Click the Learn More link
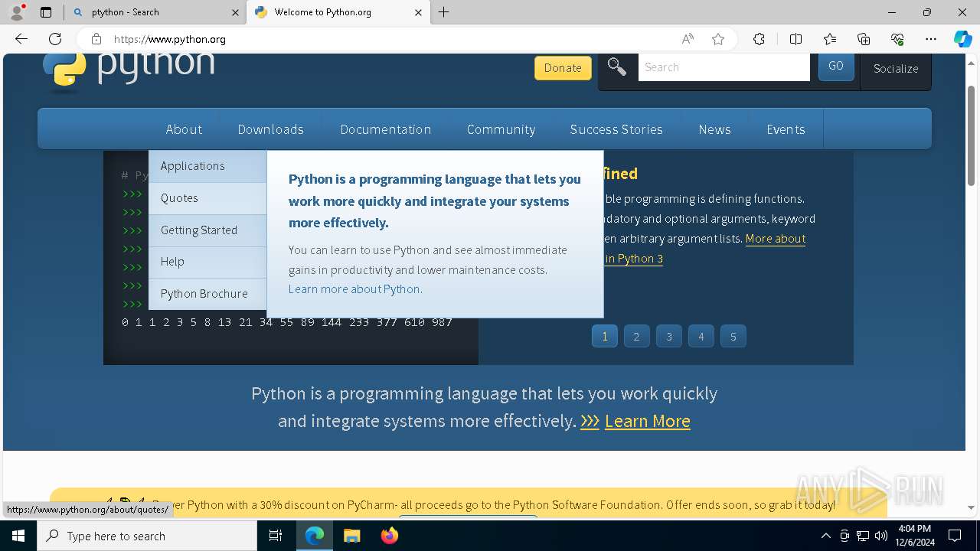Viewport: 980px width, 551px height. (648, 421)
